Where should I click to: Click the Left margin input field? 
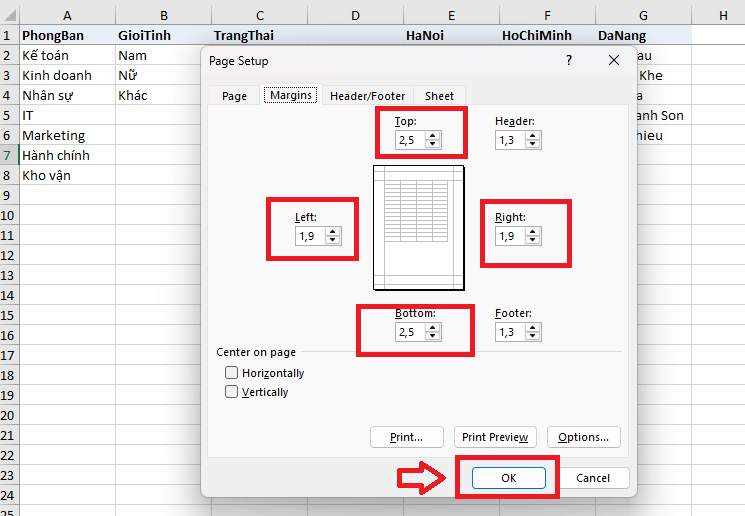[x=311, y=236]
